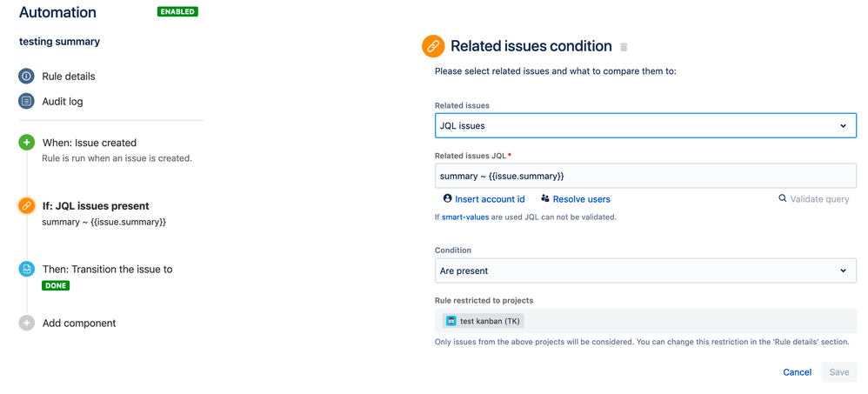Open Audit log in the sidebar

pos(63,102)
